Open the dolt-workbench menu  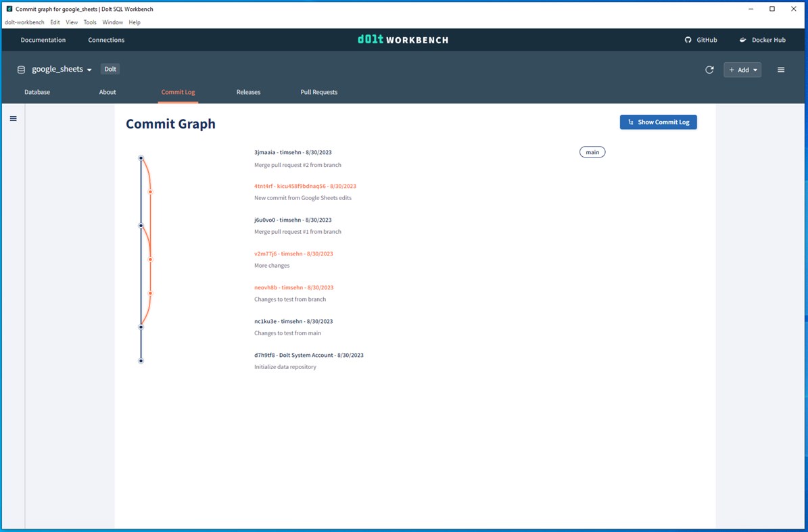[x=24, y=22]
